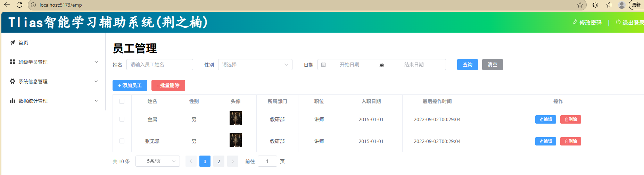The height and width of the screenshot is (175, 644).
Task: Click the 姓名 employee name input field
Action: click(160, 65)
